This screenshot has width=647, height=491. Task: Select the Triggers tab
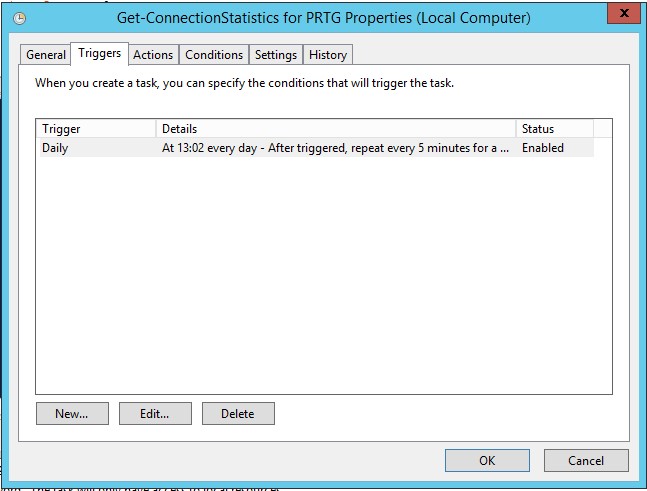100,54
